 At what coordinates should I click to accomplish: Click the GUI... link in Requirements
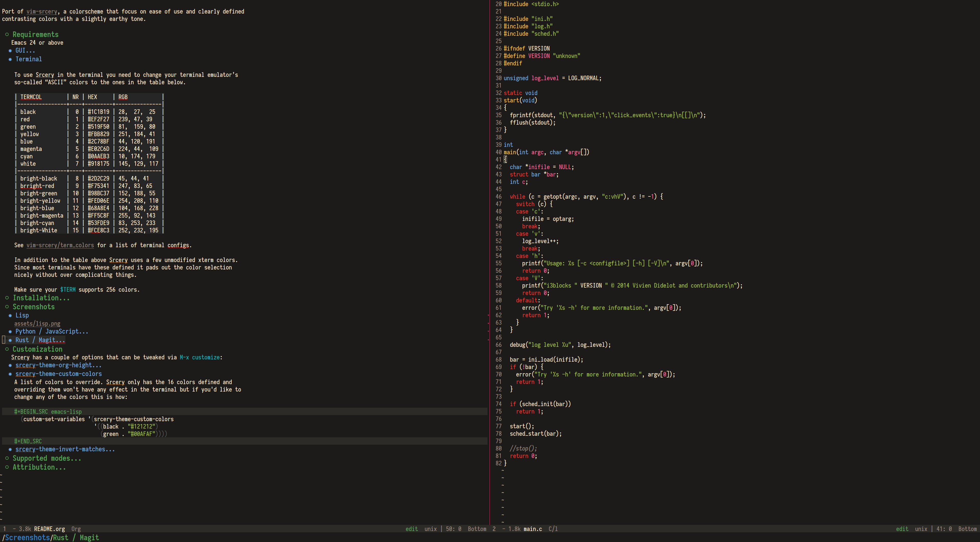25,51
